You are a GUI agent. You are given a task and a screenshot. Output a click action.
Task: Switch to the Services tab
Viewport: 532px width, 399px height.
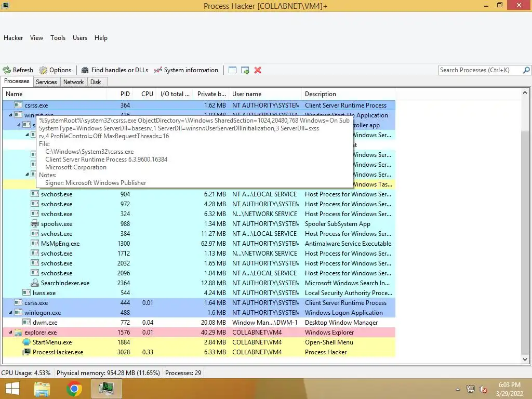coord(46,82)
